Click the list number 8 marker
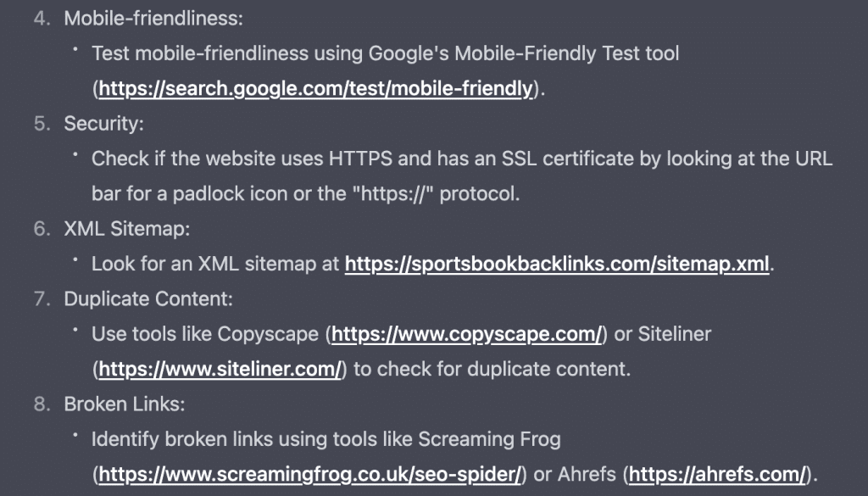Screen dimensions: 868x496 (42, 404)
